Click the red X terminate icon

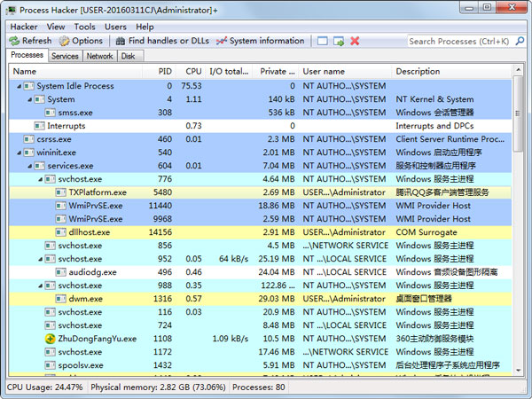point(355,41)
